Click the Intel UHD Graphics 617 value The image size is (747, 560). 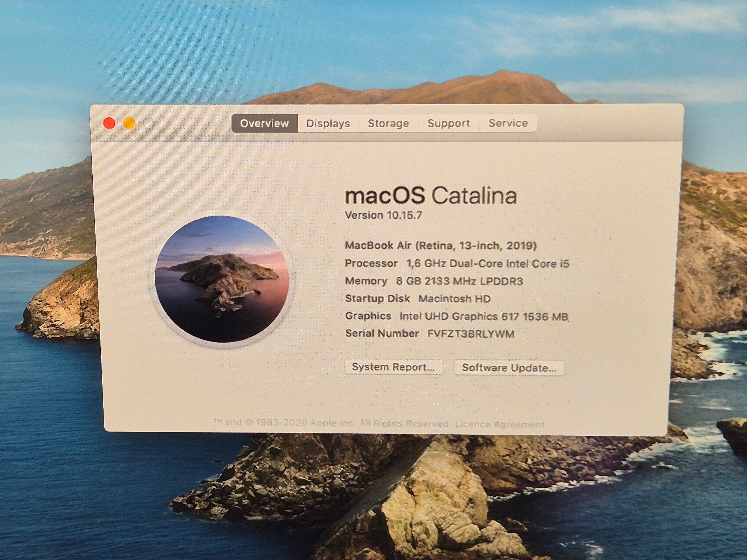[484, 316]
